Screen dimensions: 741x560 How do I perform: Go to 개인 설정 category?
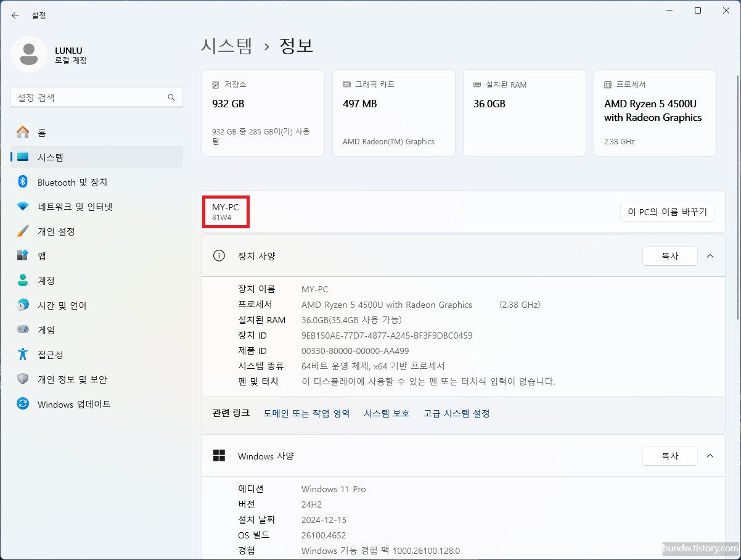point(97,231)
